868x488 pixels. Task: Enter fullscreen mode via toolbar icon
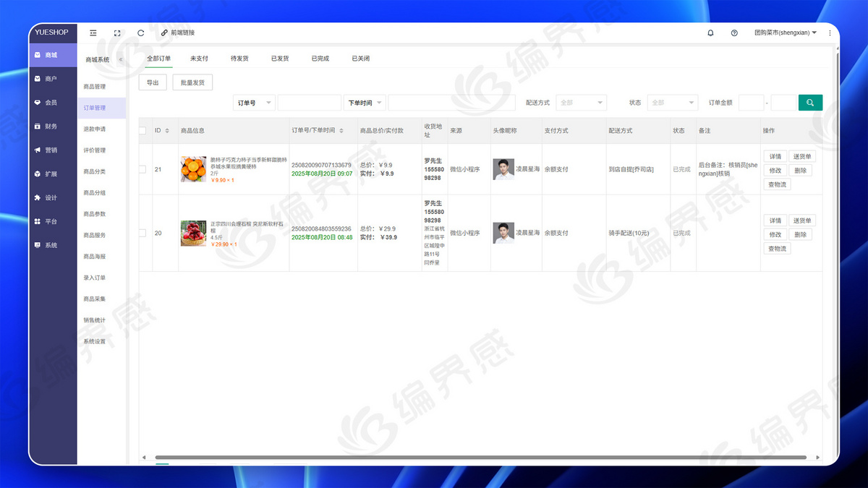[117, 33]
